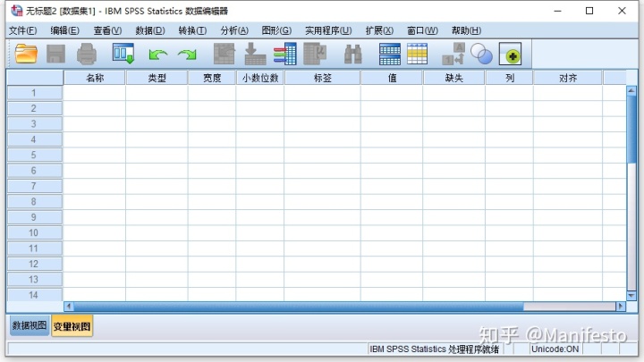Click the Use variable sets circles icon
Image resolution: width=644 pixels, height=362 pixels.
pyautogui.click(x=481, y=54)
